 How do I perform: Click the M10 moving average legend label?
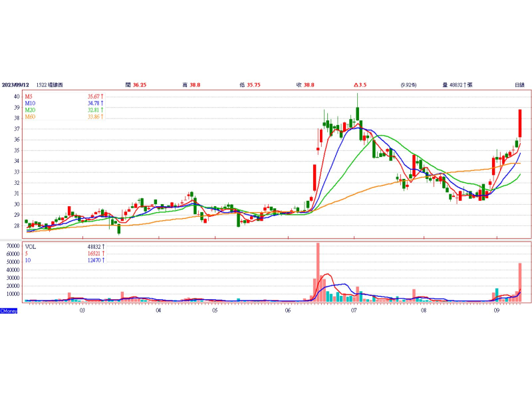30,104
